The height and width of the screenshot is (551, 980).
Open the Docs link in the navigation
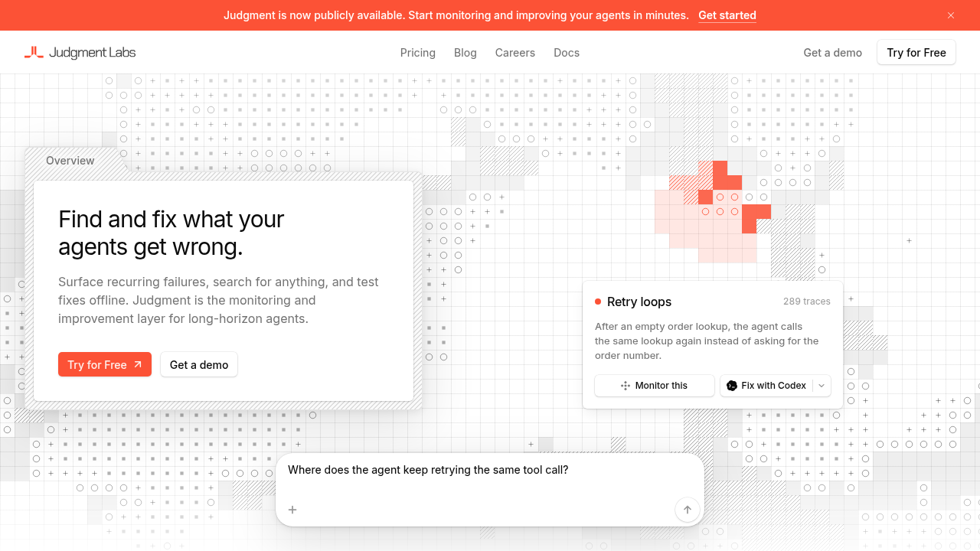point(567,53)
